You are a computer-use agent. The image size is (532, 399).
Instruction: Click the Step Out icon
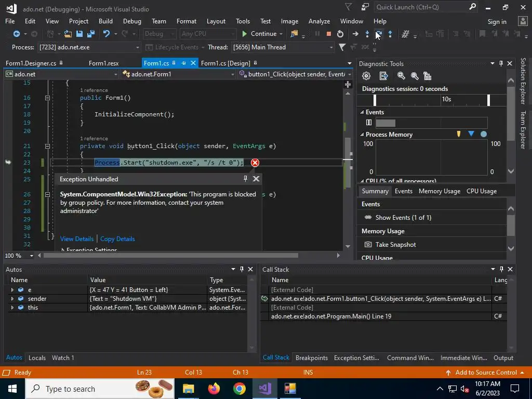point(390,34)
